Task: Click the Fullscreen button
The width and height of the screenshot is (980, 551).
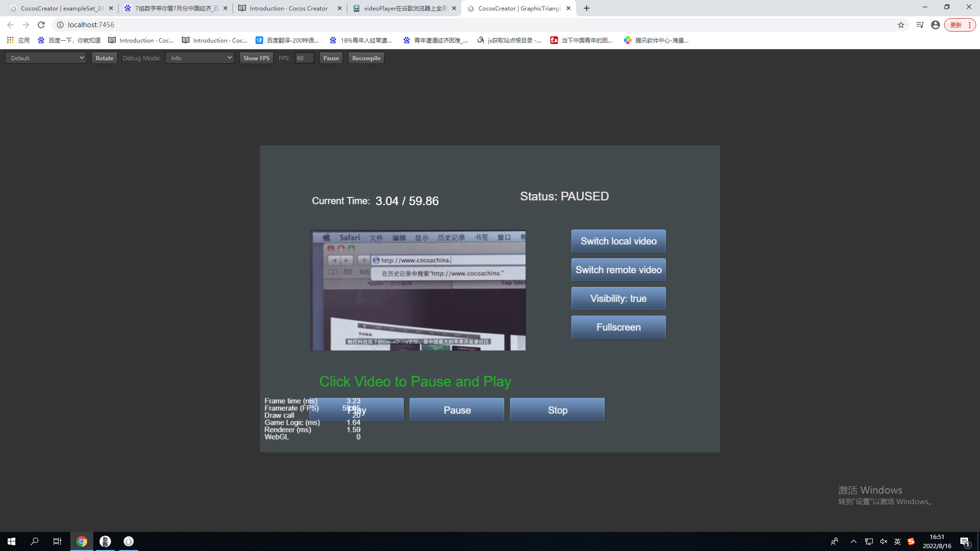Action: [618, 327]
